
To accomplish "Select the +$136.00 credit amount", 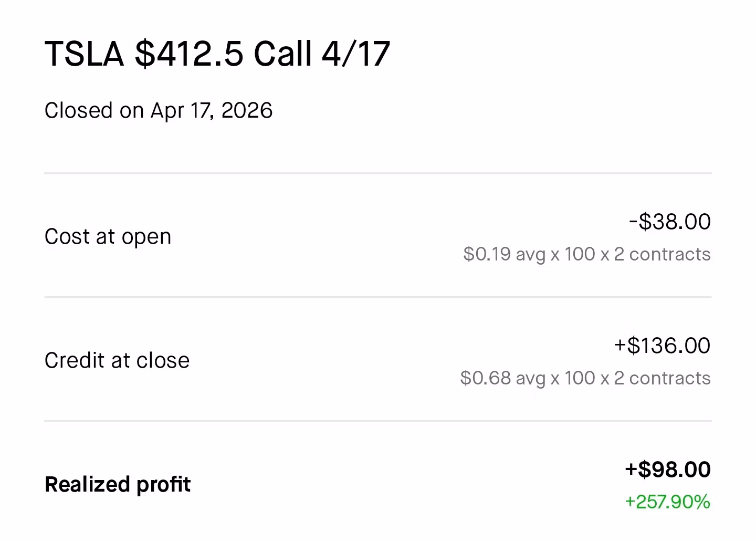I will (663, 346).
